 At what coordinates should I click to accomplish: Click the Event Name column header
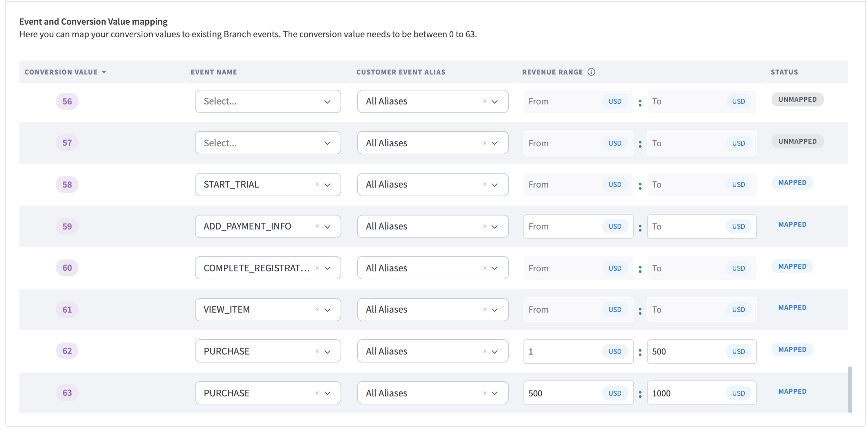click(x=214, y=72)
